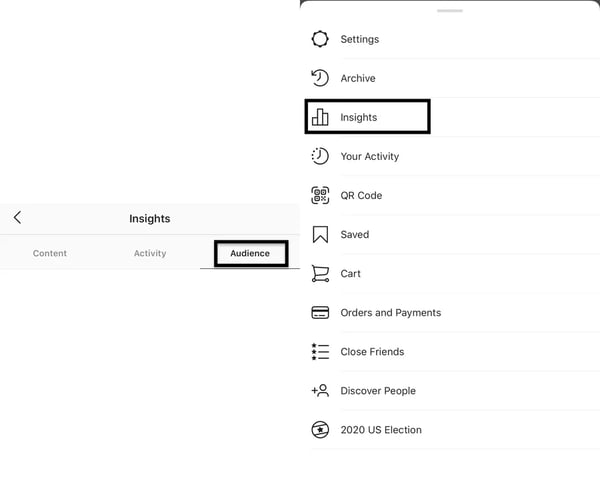This screenshot has width=600, height=480.
Task: Open the Your Activity menu entry
Action: [x=370, y=156]
